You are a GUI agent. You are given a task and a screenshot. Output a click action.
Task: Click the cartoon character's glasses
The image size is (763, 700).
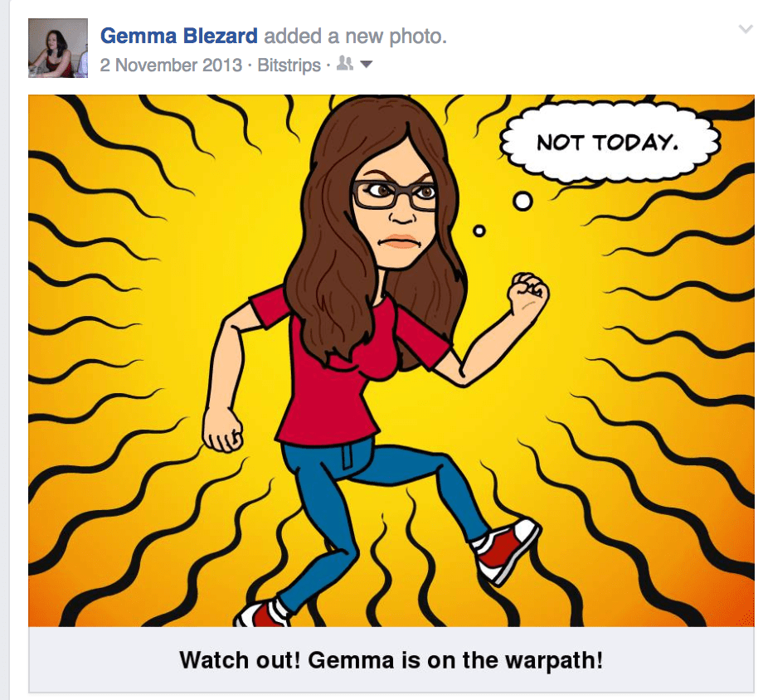point(394,195)
